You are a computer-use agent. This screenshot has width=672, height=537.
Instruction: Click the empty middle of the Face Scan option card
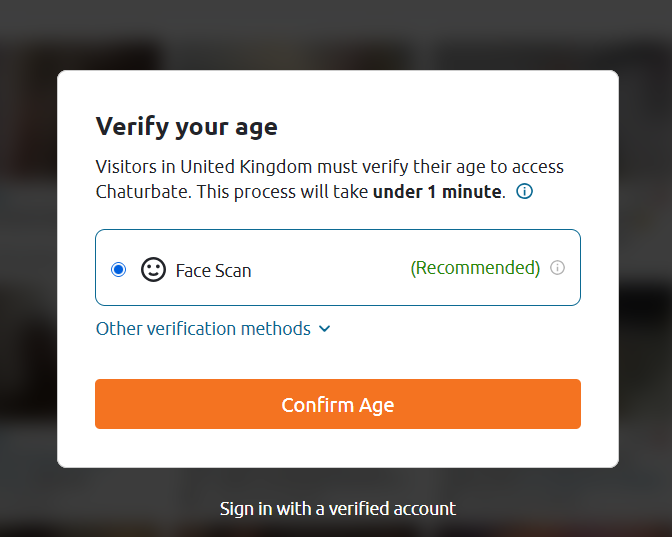tap(330, 268)
